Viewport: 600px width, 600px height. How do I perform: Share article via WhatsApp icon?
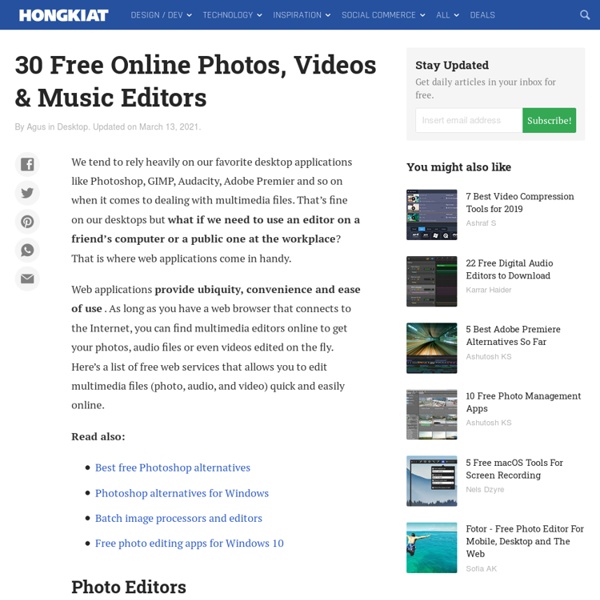[27, 250]
